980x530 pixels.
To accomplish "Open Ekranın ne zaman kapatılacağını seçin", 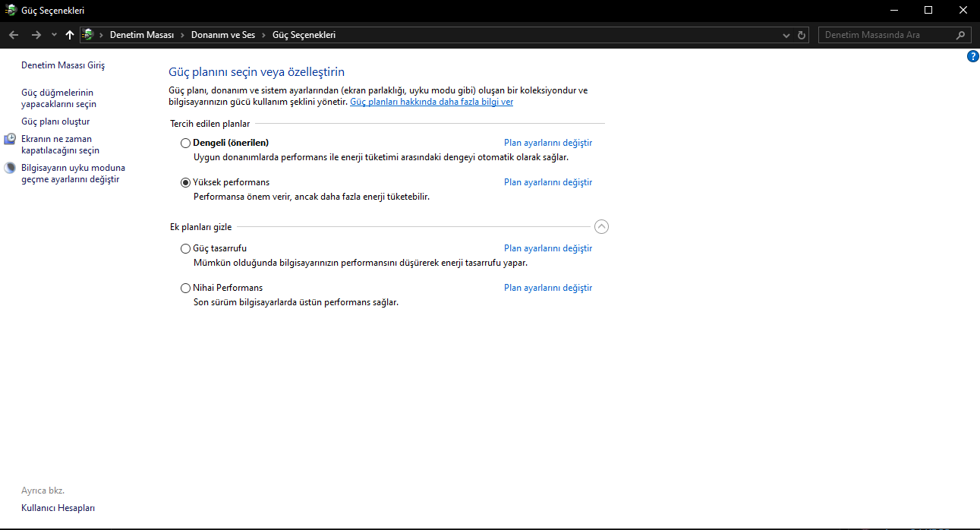I will click(x=60, y=145).
